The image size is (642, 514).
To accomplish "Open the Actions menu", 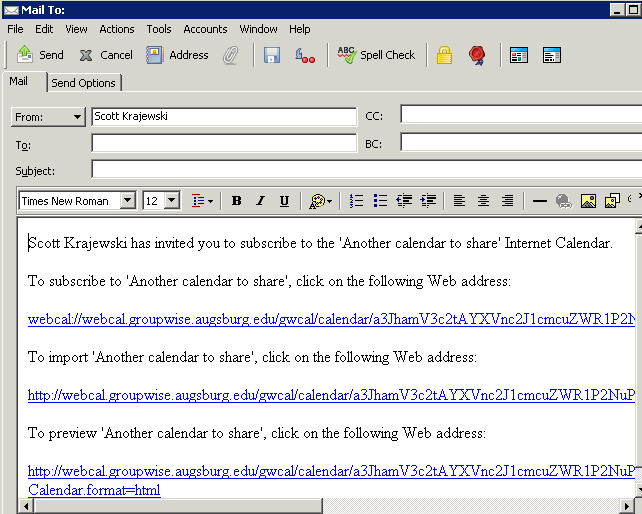I will [117, 29].
